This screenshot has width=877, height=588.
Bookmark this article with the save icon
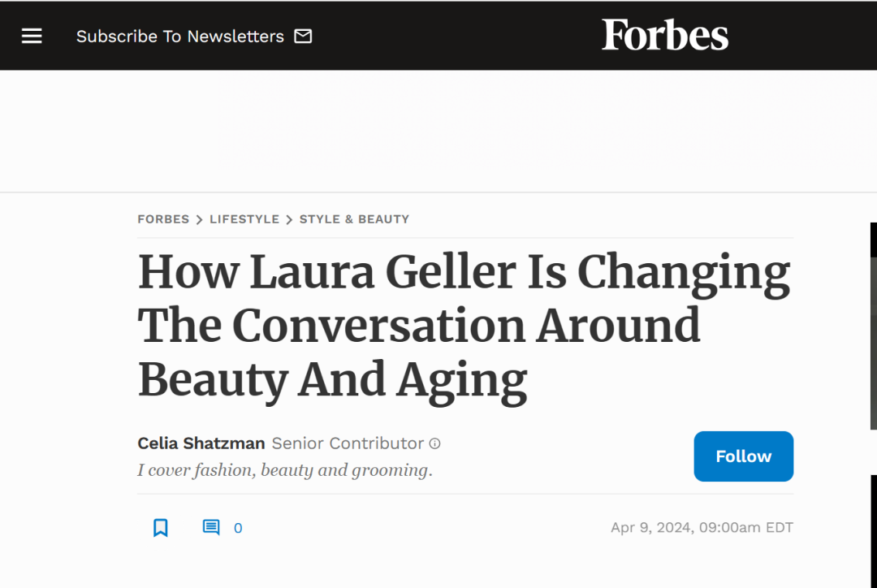tap(161, 528)
